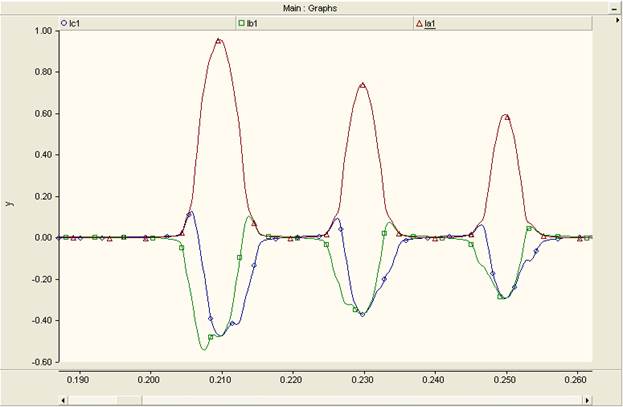Select the Ib1 trace label
This screenshot has height=407, width=623.
click(x=252, y=23)
